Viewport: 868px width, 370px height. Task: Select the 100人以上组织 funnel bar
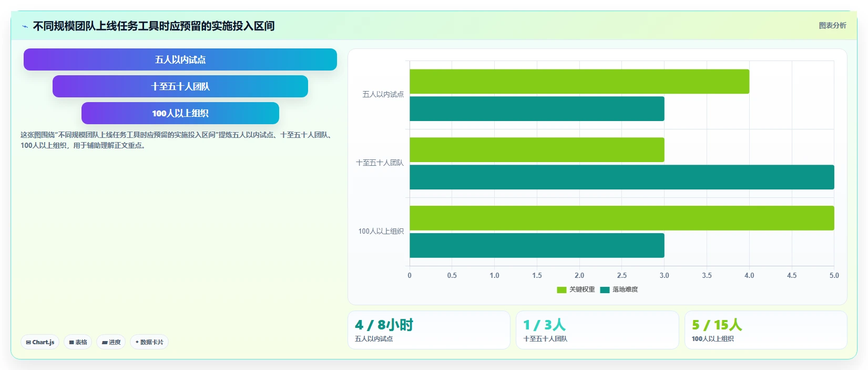pos(180,113)
